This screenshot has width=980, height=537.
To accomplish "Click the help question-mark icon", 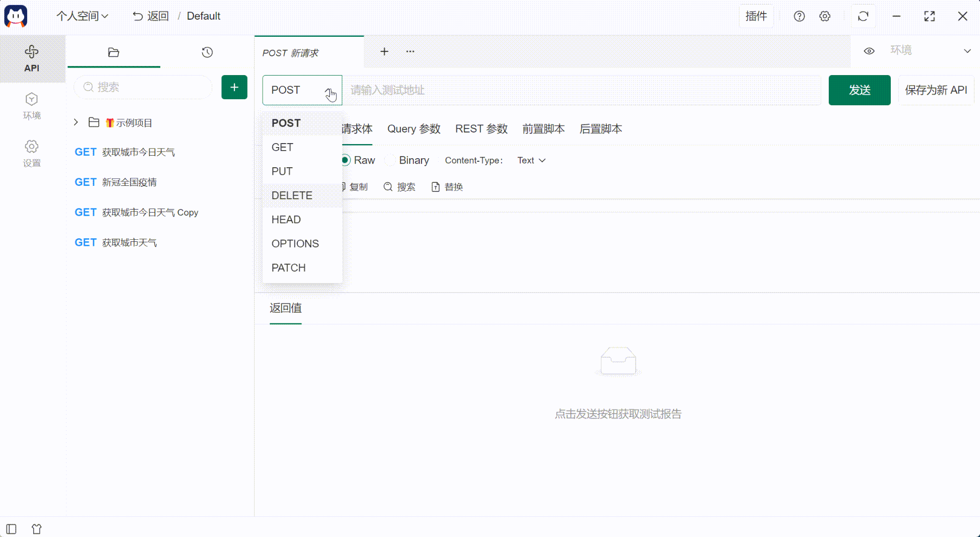I will pyautogui.click(x=799, y=16).
